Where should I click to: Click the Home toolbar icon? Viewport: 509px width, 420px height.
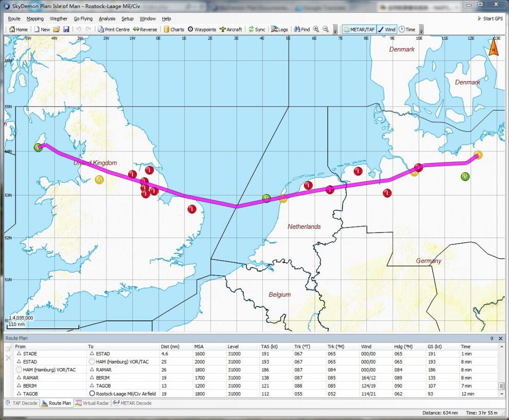19,29
